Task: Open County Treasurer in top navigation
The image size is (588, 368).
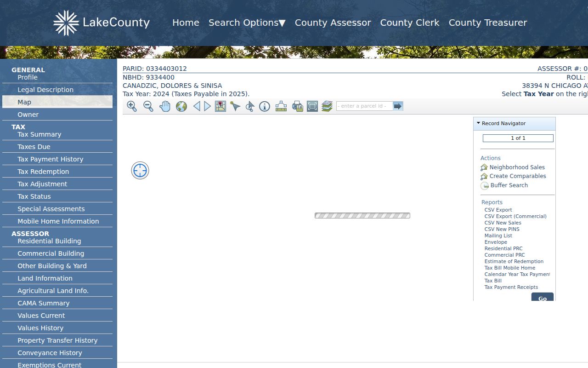Action: point(488,23)
